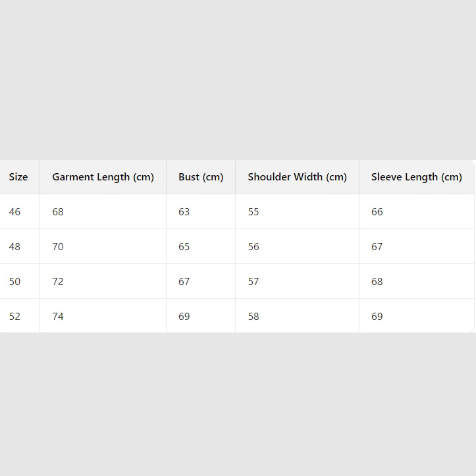
Task: Click garment length 74 in size 52 row
Action: pyautogui.click(x=58, y=317)
